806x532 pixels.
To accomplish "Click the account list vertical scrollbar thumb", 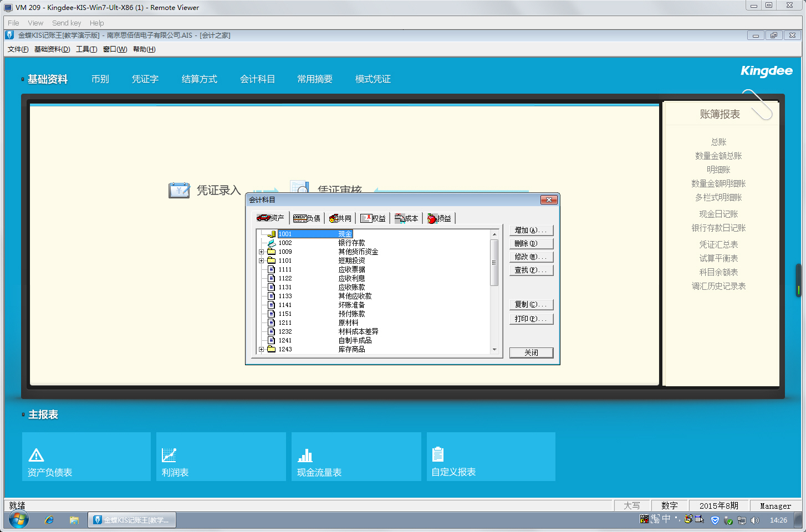I will point(494,262).
